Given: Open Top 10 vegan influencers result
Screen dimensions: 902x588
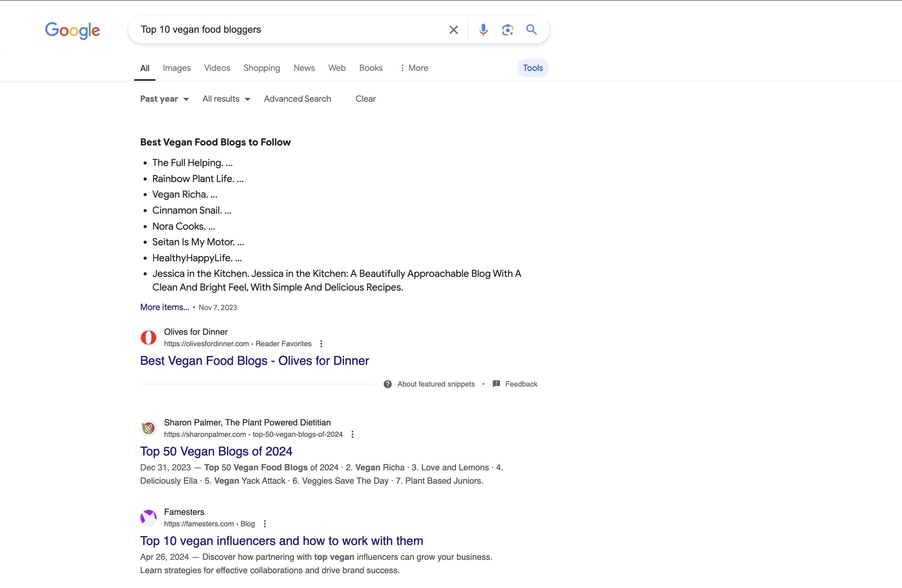Looking at the screenshot, I should click(281, 541).
